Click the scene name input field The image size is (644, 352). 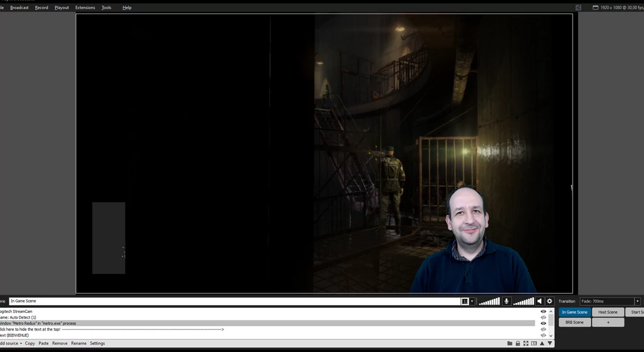pos(234,301)
